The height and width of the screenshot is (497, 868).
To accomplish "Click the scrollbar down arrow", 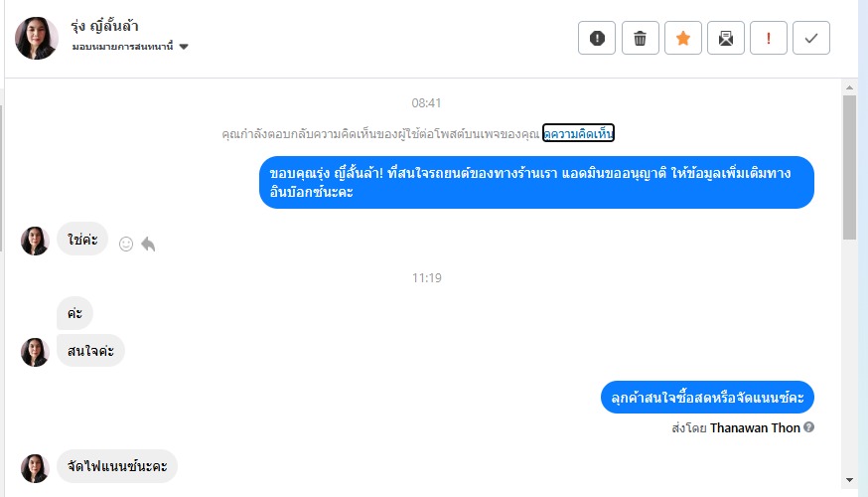I will pos(850,480).
